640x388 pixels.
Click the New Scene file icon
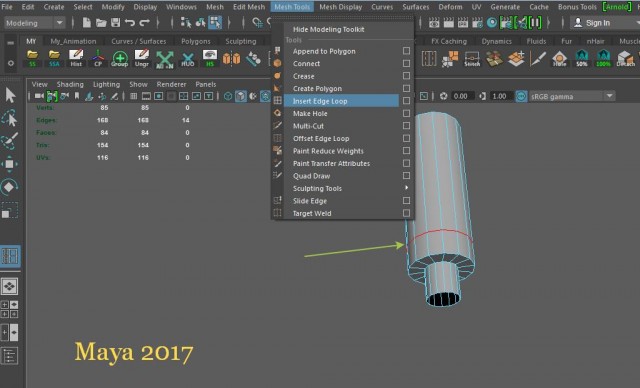(x=87, y=23)
